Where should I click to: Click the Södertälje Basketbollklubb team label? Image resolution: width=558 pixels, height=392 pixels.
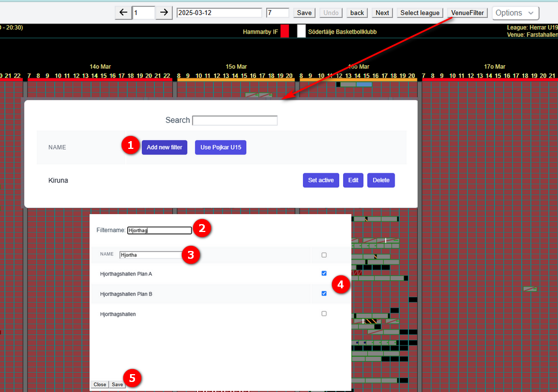(x=343, y=32)
